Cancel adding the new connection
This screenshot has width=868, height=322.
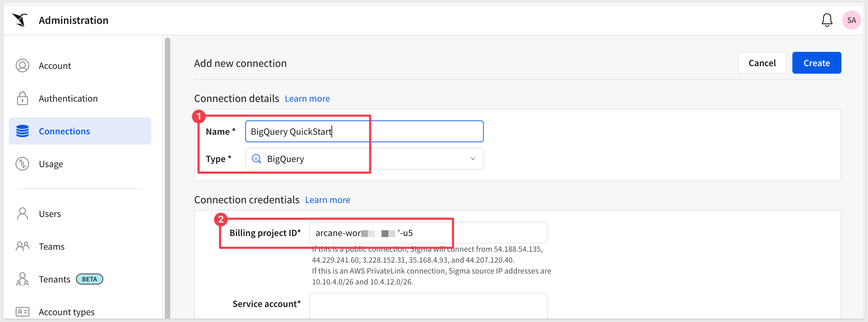click(x=762, y=63)
